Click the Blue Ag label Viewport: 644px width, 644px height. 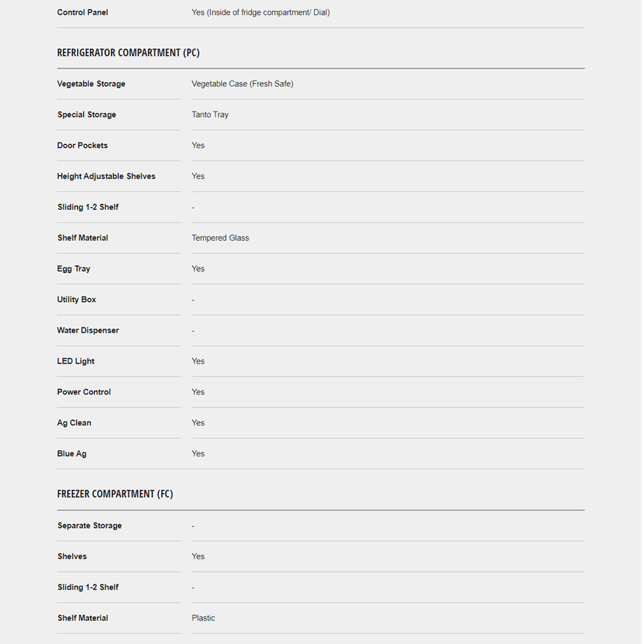click(x=72, y=454)
